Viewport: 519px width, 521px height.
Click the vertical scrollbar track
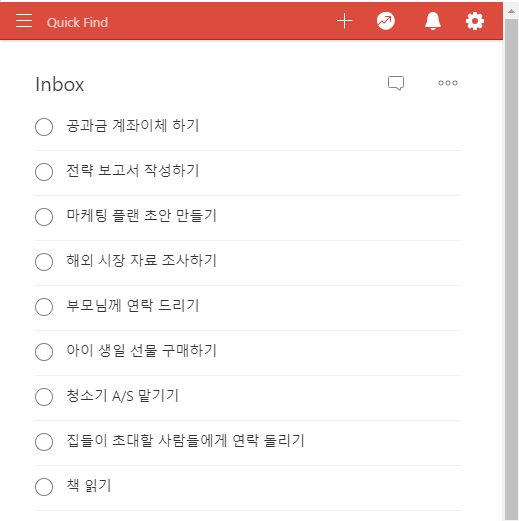pyautogui.click(x=511, y=267)
